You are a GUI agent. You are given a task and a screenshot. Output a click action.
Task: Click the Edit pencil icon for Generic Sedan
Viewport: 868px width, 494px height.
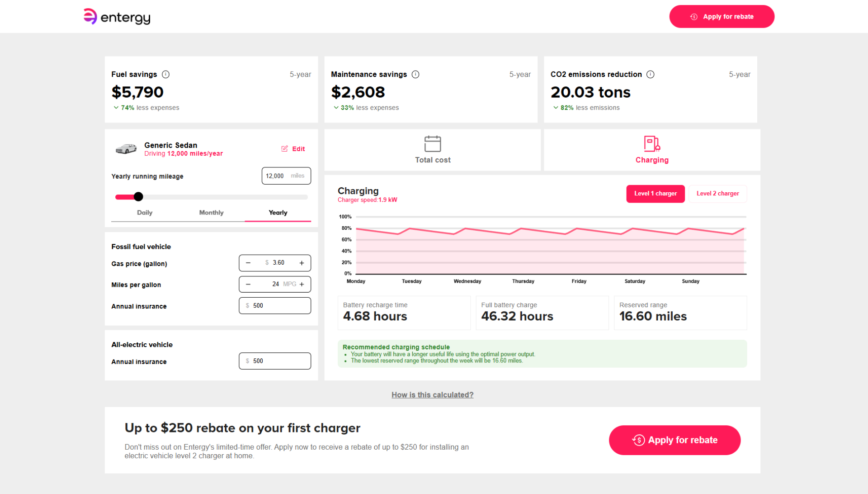tap(284, 149)
